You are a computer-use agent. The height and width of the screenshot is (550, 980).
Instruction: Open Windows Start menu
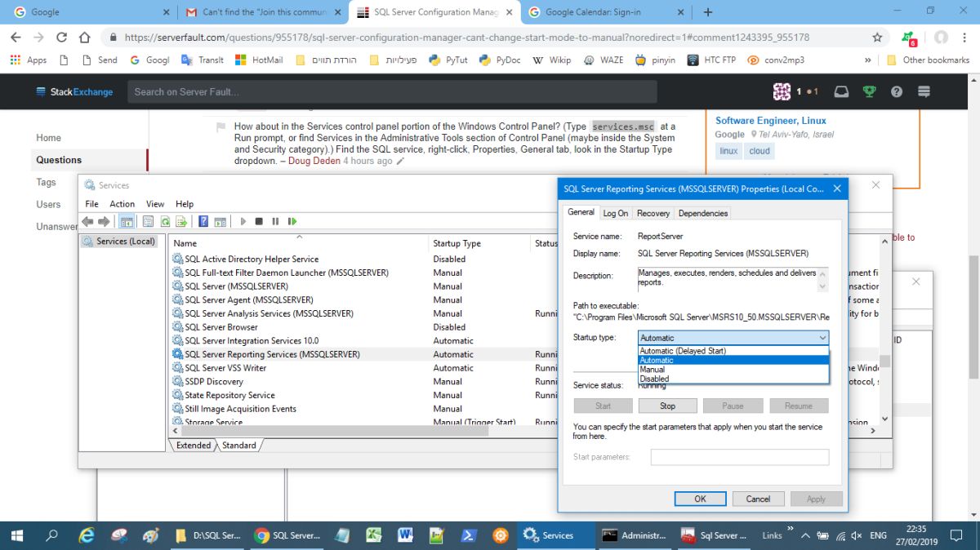point(18,536)
